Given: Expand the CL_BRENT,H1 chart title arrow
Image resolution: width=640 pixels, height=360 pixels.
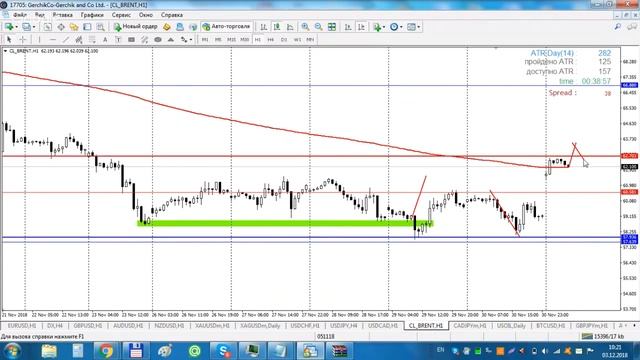Looking at the screenshot, I should tap(5, 51).
